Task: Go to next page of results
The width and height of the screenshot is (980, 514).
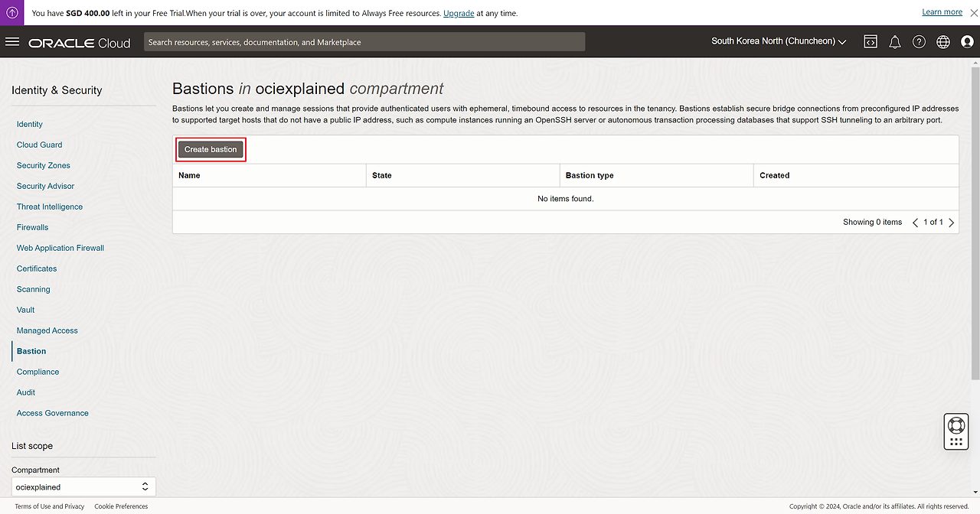Action: click(x=952, y=223)
